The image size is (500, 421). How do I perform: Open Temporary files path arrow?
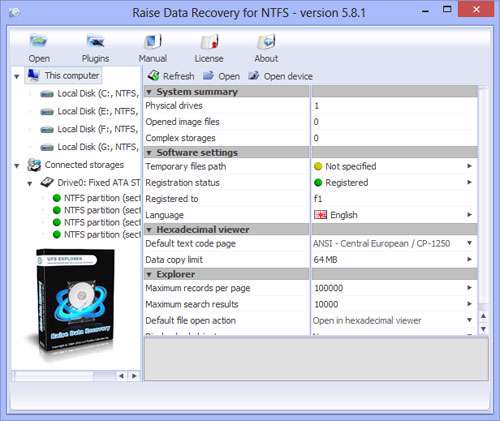tap(469, 166)
